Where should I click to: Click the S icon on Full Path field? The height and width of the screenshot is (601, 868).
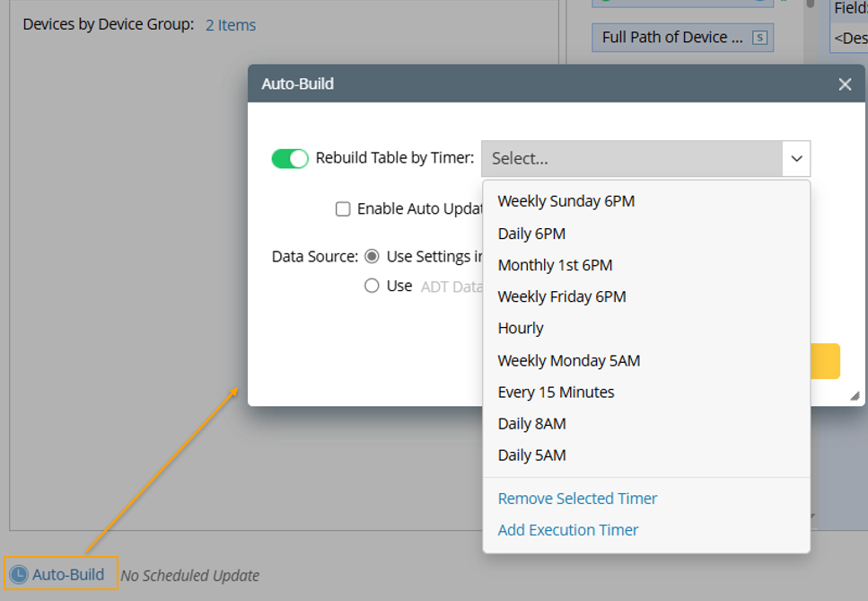click(x=760, y=38)
